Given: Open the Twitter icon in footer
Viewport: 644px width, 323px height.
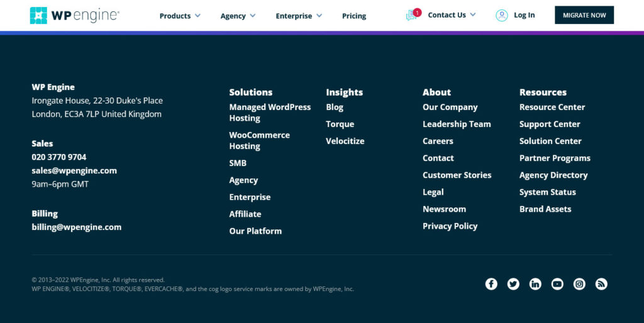Looking at the screenshot, I should pos(513,284).
